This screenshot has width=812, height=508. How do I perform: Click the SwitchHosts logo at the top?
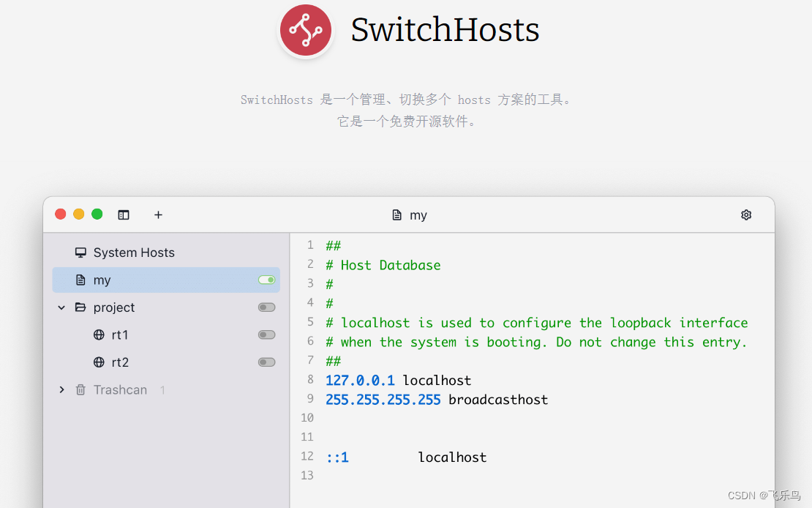click(306, 31)
